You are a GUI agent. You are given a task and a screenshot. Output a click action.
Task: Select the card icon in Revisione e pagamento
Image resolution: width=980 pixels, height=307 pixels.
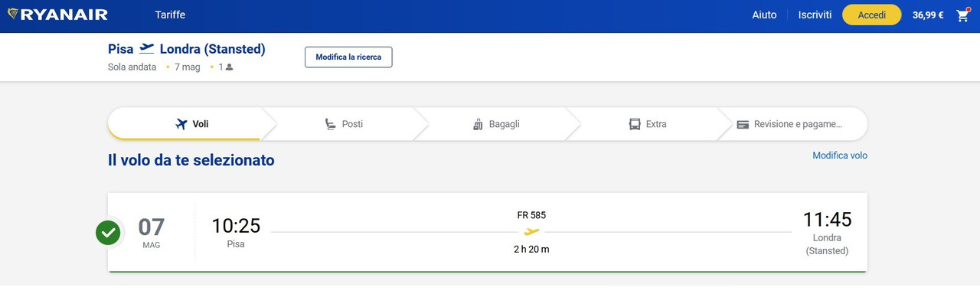coord(743,124)
